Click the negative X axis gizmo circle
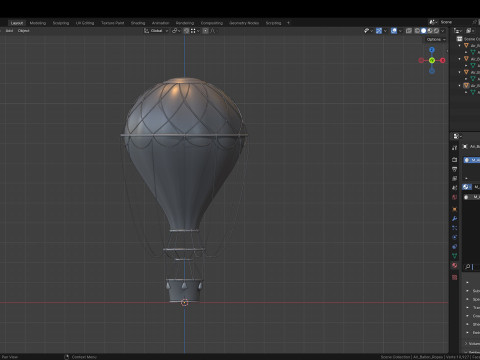Viewport: 480px width, 360px height. 421,60
